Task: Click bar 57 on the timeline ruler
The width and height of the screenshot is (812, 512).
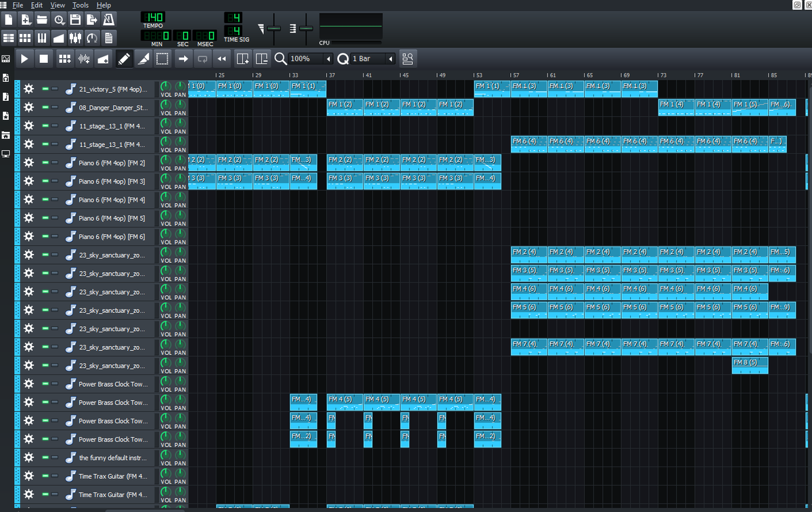Action: 515,74
